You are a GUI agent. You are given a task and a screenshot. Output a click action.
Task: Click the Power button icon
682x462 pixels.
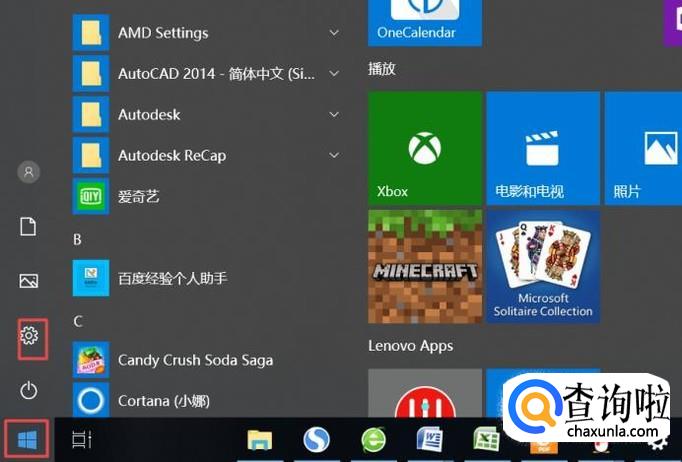pos(29,390)
